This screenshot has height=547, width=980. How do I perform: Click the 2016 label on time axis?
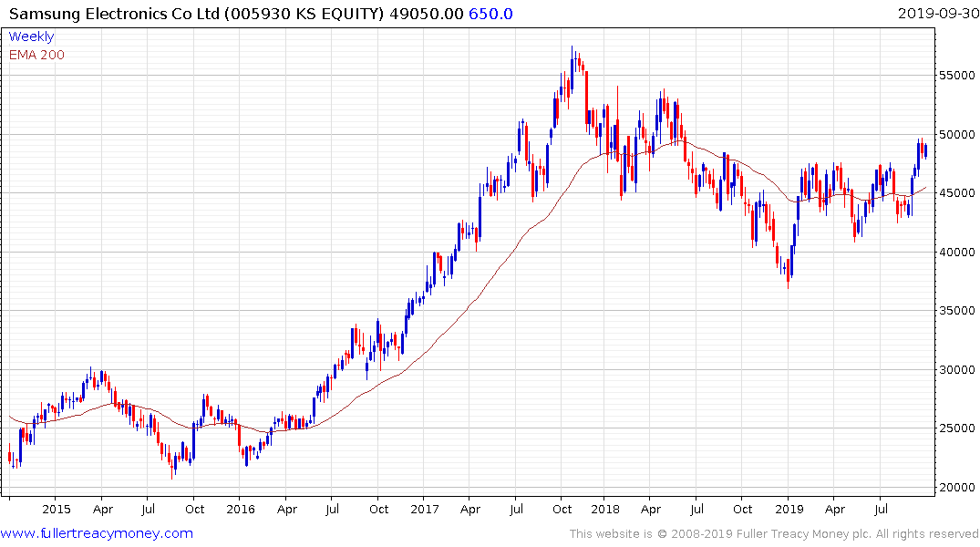pyautogui.click(x=241, y=509)
